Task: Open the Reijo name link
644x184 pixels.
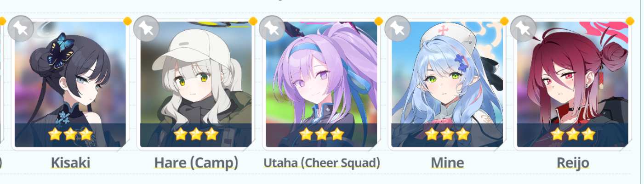Action: point(573,162)
